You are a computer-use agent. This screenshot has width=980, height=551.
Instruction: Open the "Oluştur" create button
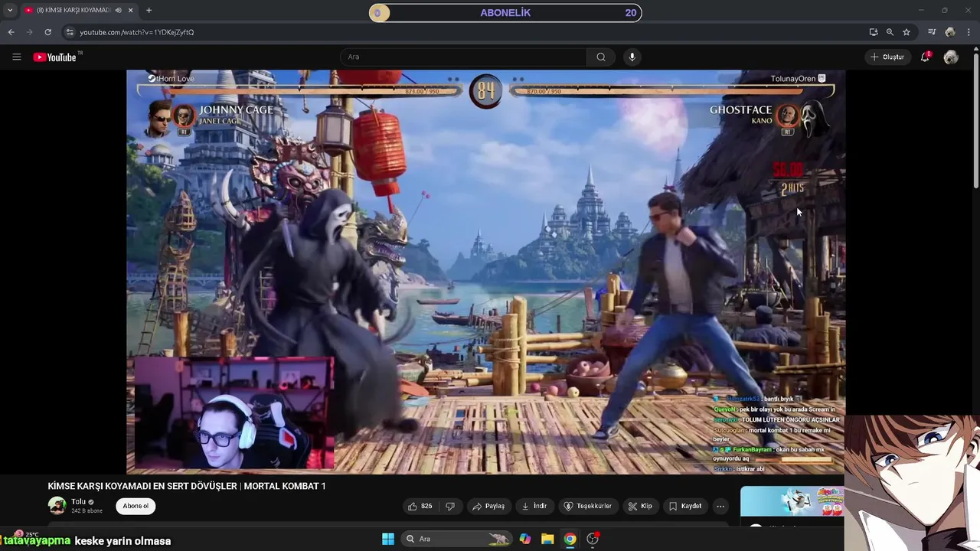coord(887,57)
